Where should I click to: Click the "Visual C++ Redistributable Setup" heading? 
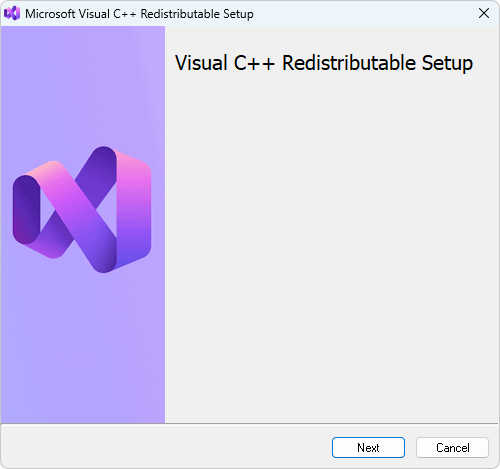pos(324,63)
